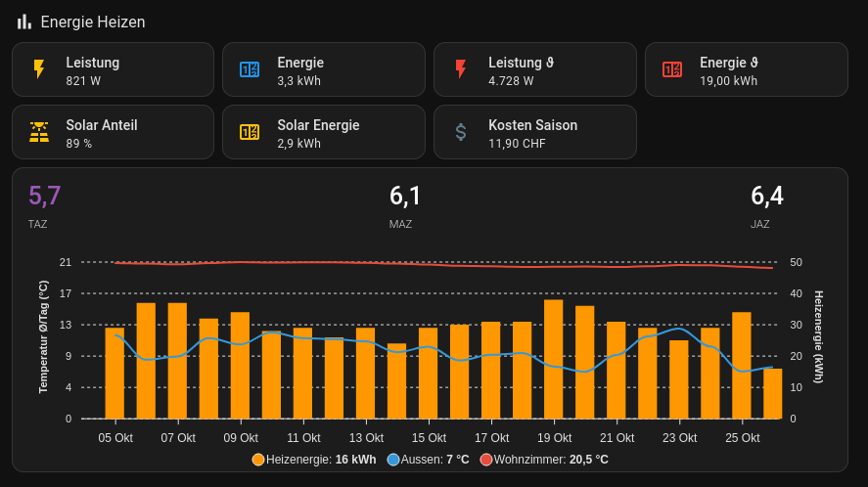
Task: Click the dollar sign Kosten Saison icon
Action: (x=461, y=132)
